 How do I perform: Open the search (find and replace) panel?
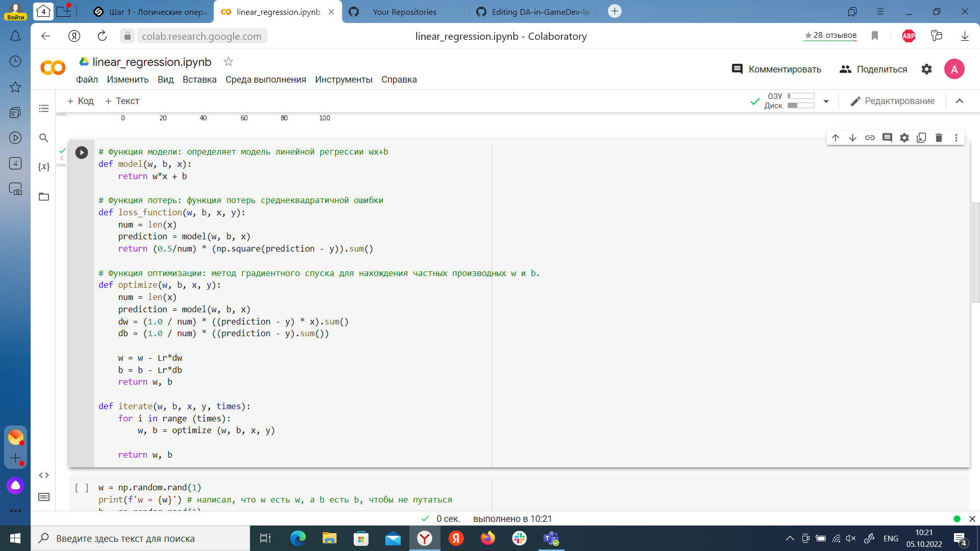click(x=44, y=138)
